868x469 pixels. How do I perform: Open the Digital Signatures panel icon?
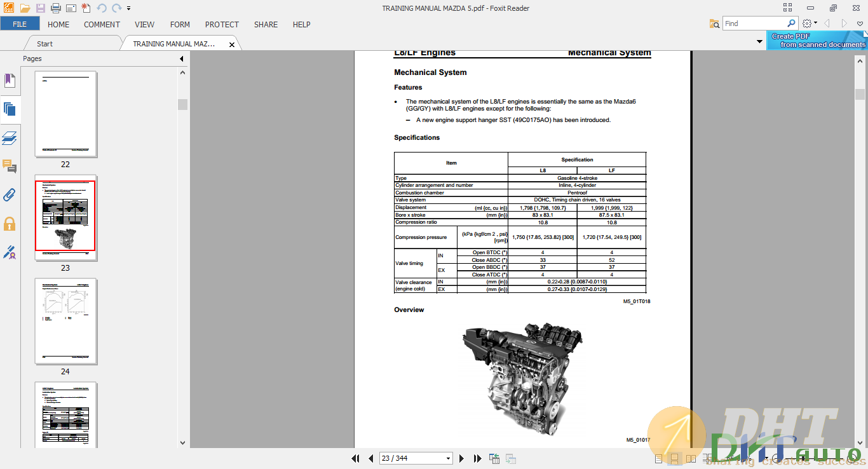click(10, 252)
